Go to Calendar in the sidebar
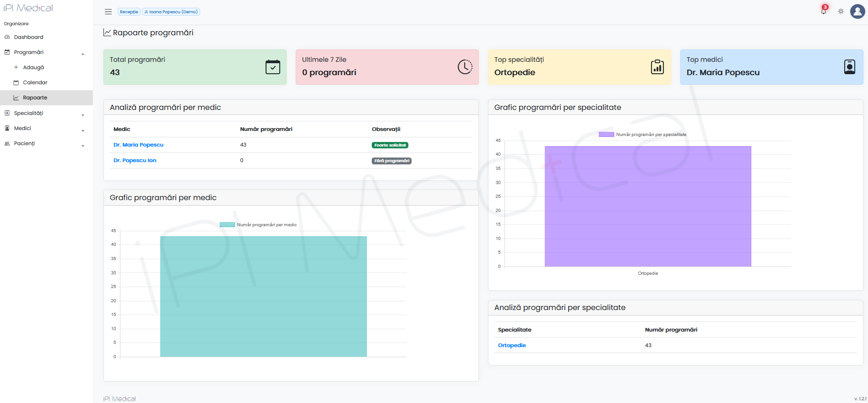868x403 pixels. (35, 82)
